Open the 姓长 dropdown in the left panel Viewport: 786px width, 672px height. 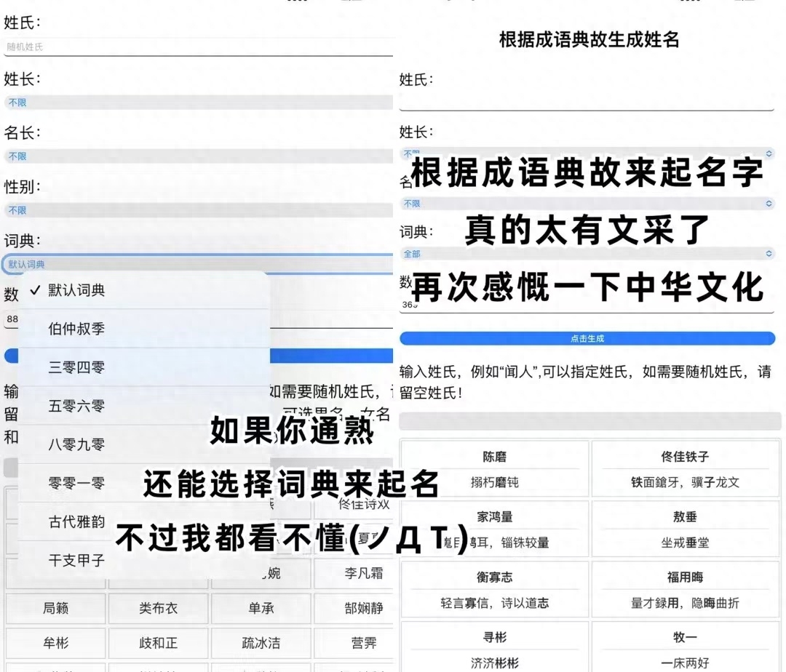coord(198,103)
